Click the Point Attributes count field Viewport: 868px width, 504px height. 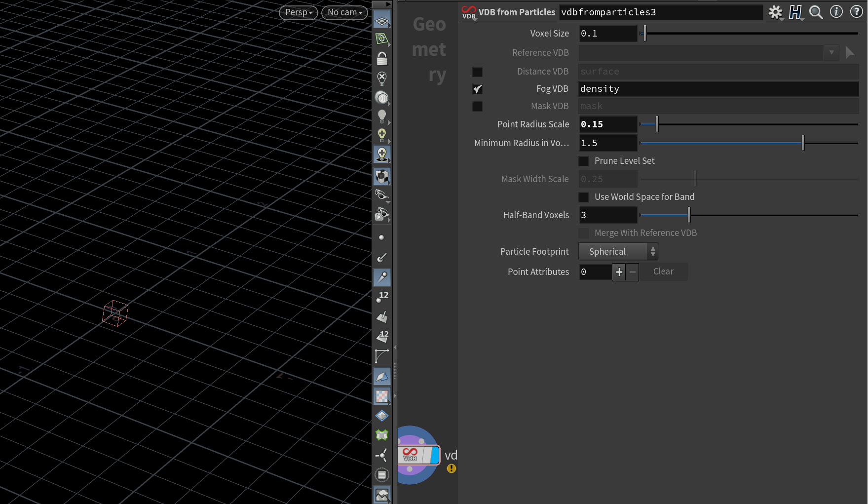point(595,272)
